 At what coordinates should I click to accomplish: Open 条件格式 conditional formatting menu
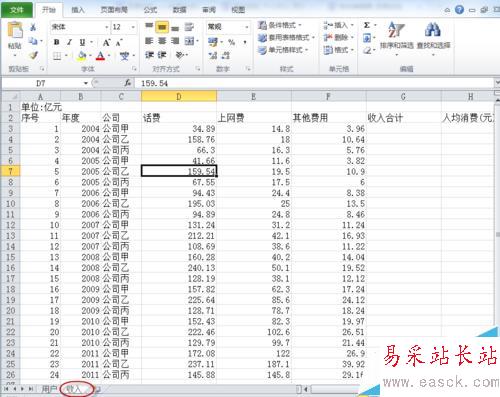[280, 25]
